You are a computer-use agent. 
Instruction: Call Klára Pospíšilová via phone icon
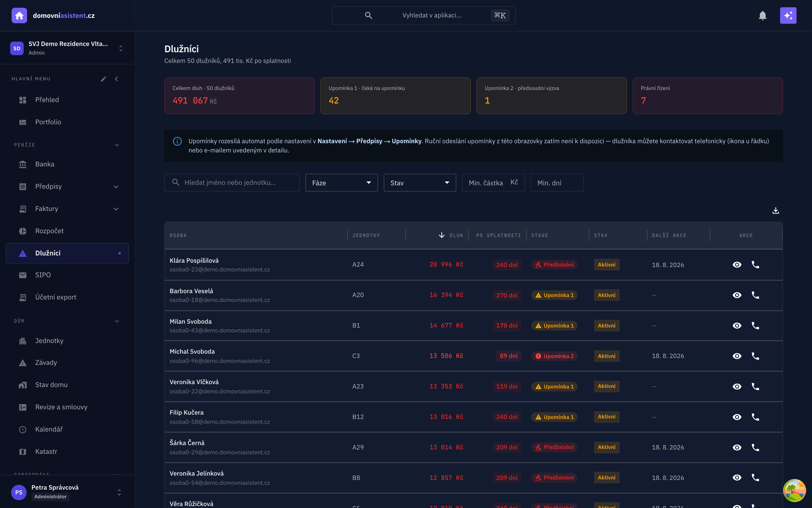pyautogui.click(x=755, y=265)
